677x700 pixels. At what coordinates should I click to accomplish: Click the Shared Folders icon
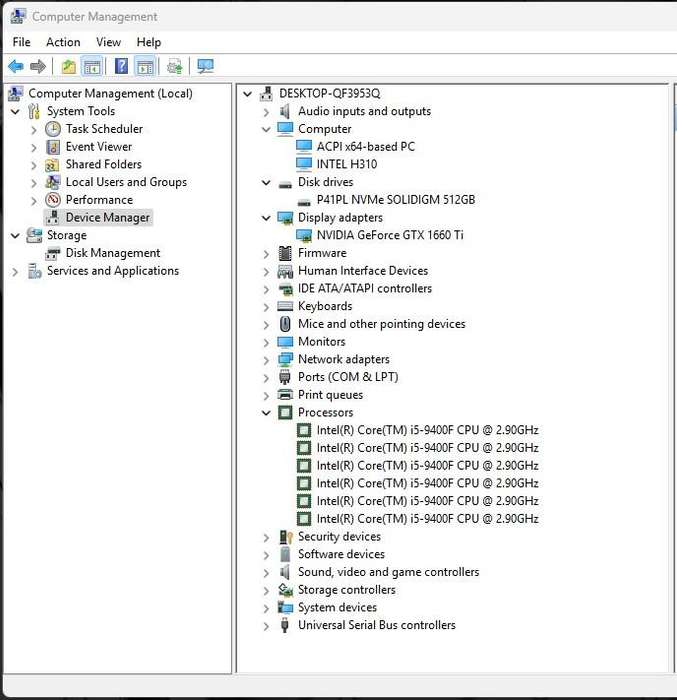click(x=52, y=165)
